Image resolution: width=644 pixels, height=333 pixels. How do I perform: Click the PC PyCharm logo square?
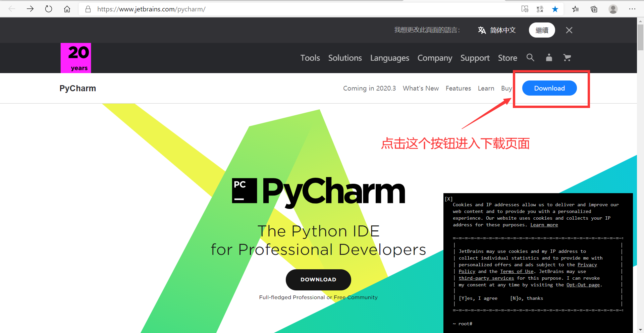click(x=245, y=190)
